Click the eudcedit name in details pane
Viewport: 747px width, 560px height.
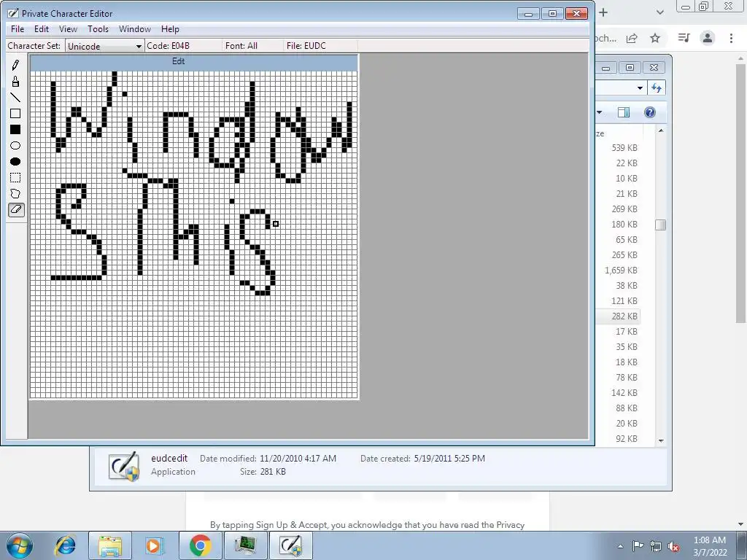169,458
